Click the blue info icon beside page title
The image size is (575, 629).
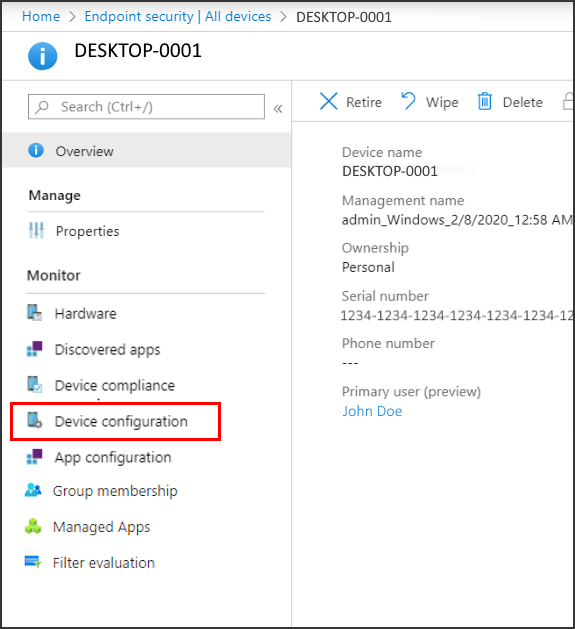pos(43,56)
